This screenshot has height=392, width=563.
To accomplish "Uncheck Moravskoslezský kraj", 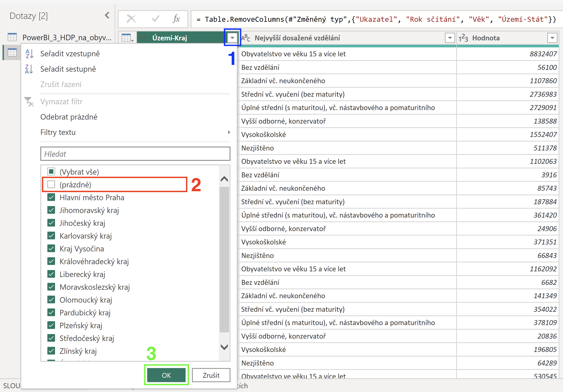I will coord(51,287).
